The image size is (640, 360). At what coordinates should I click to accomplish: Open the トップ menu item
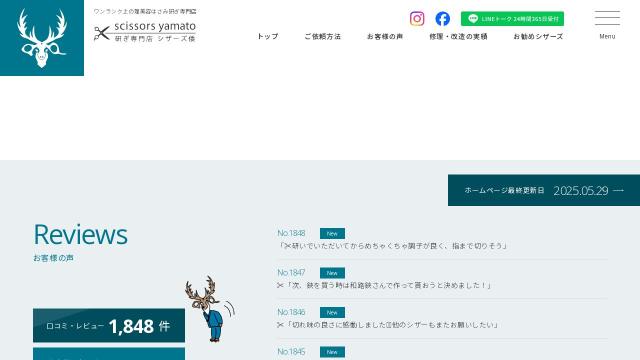268,36
